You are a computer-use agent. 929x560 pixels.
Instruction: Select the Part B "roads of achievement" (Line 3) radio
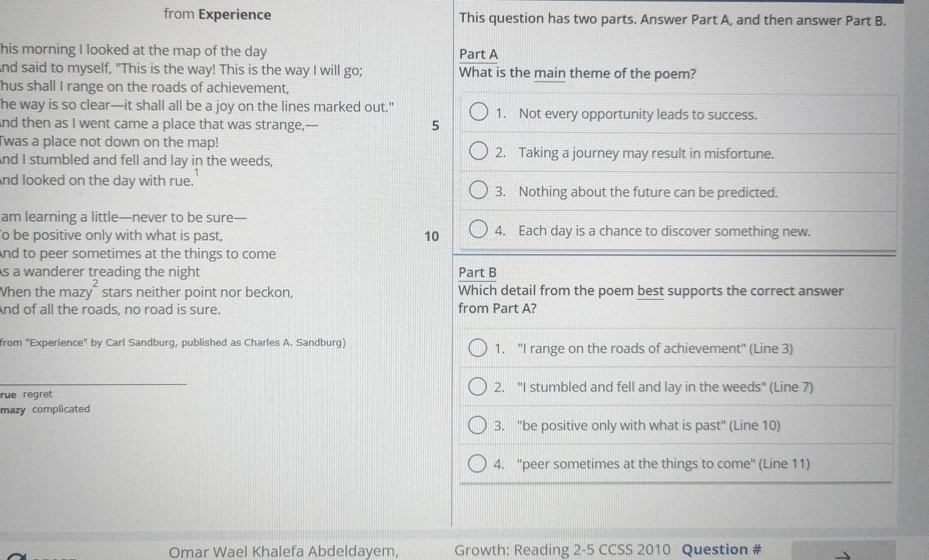477,347
